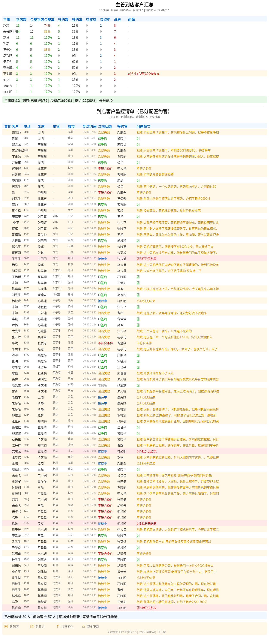Click the 新到店 legend icon
The image size is (269, 644).
[x=6, y=626]
